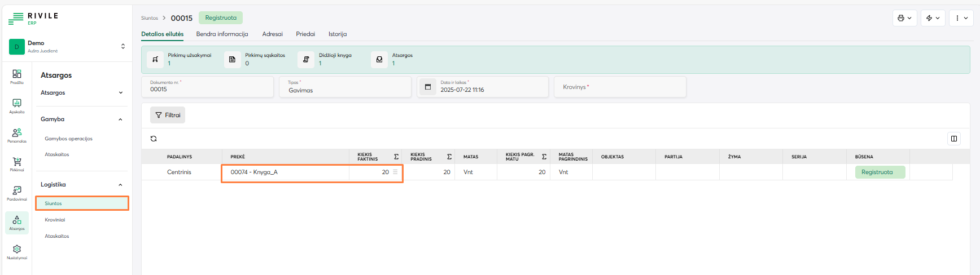Click the Filtrai button
980x275 pixels.
pyautogui.click(x=168, y=115)
